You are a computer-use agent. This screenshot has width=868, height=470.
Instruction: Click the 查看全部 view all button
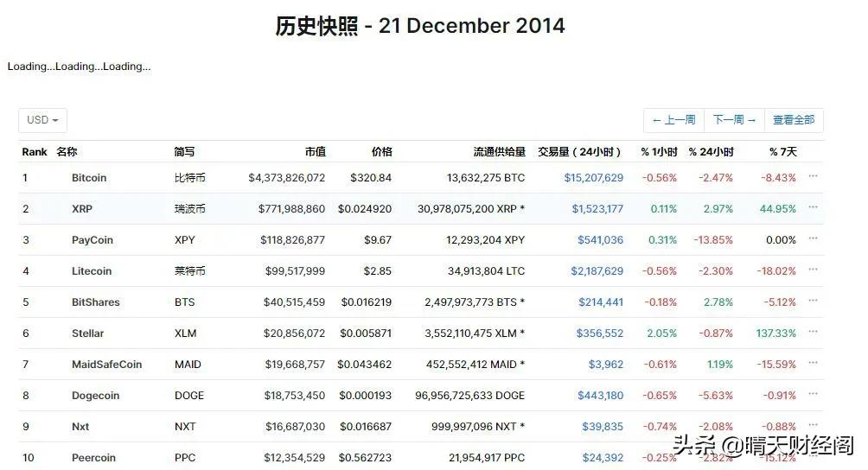(794, 120)
